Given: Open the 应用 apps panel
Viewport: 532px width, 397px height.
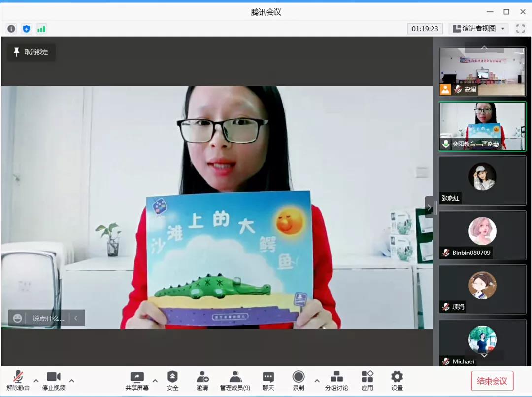Looking at the screenshot, I should [x=367, y=380].
